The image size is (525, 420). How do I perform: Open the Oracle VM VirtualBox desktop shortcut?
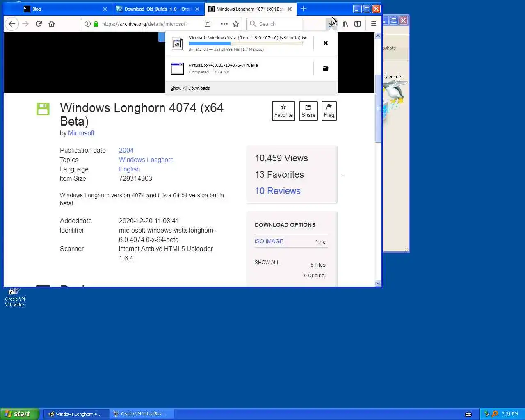coord(15,297)
